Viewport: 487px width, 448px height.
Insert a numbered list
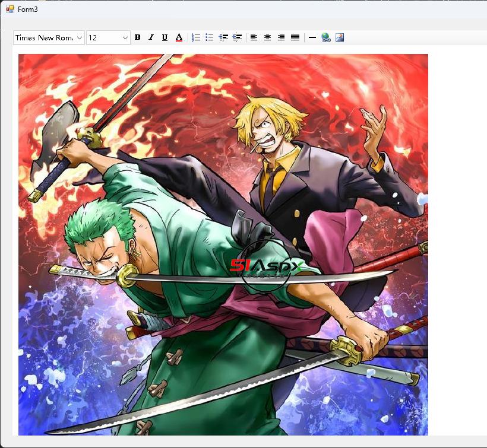[196, 37]
